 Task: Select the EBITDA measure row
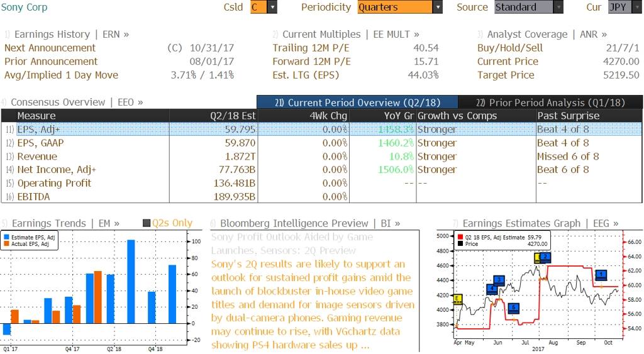pos(321,197)
